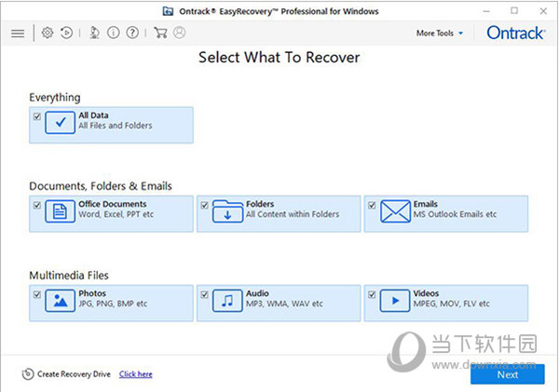Select the Photos tile icon
The width and height of the screenshot is (559, 392).
(60, 301)
